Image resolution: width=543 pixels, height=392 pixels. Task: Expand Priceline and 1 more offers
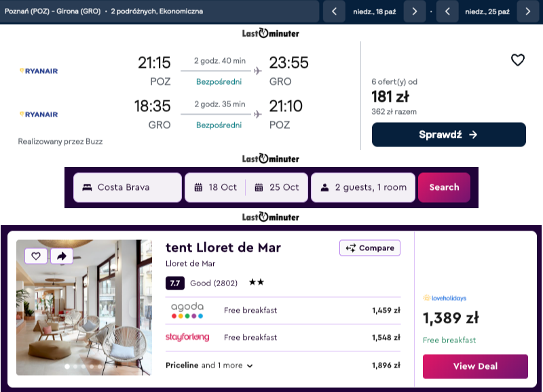tap(209, 366)
